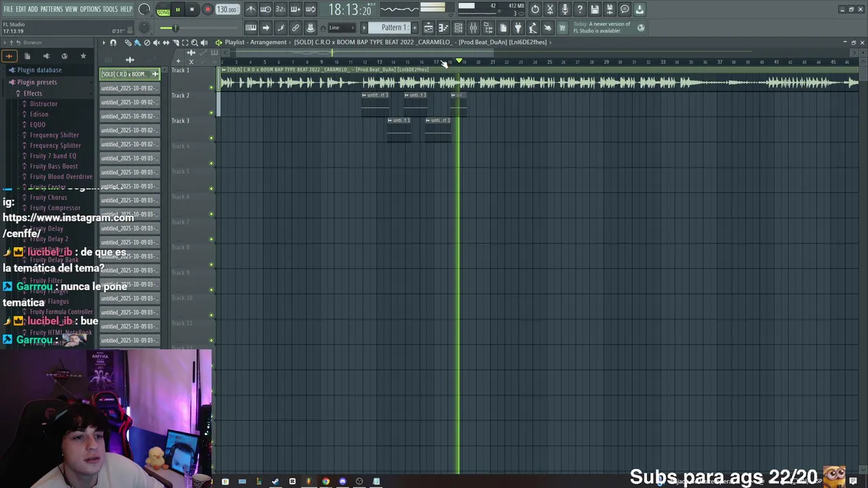The image size is (868, 488).
Task: Mute Track 1 with its green dot
Action: [x=212, y=87]
